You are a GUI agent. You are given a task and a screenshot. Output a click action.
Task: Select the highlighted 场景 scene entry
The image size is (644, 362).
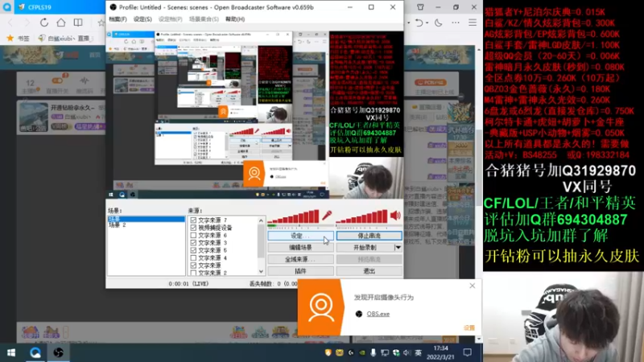147,219
